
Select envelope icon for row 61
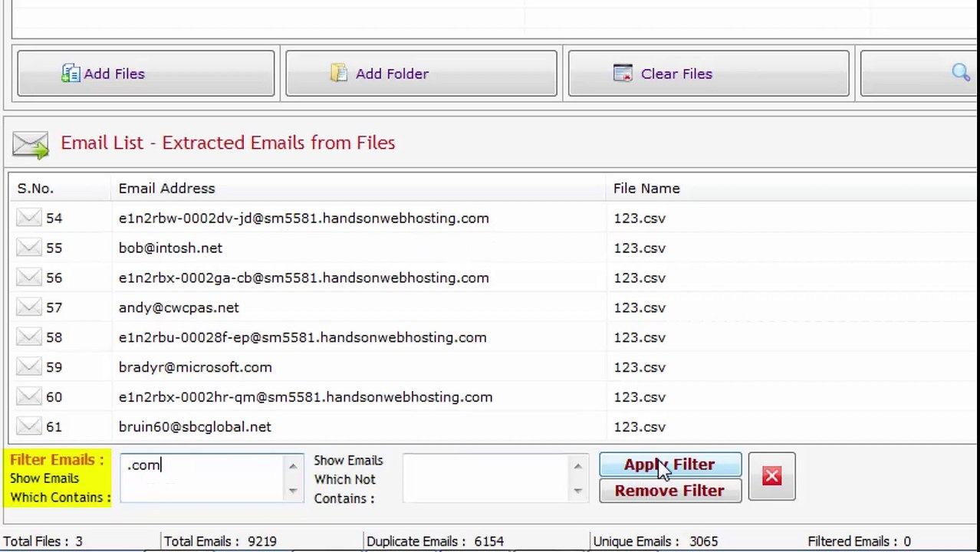click(x=28, y=428)
